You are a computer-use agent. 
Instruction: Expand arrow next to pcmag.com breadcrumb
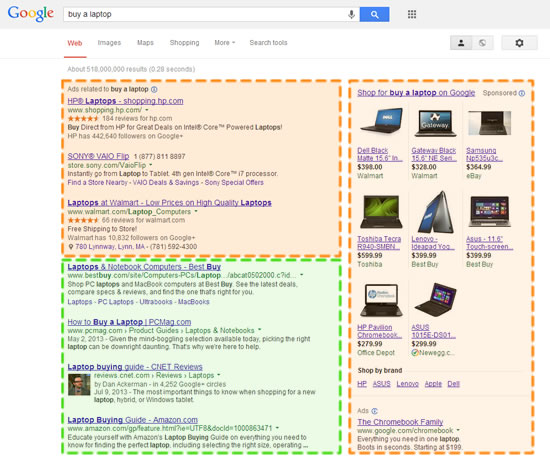[x=260, y=330]
